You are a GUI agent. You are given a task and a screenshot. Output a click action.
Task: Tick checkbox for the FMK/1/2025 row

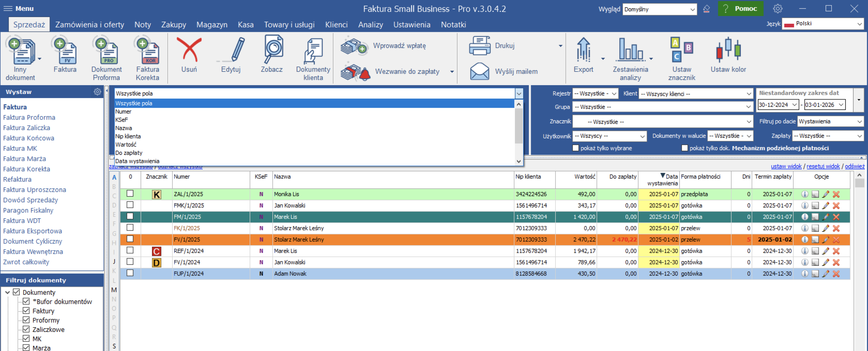pos(130,205)
